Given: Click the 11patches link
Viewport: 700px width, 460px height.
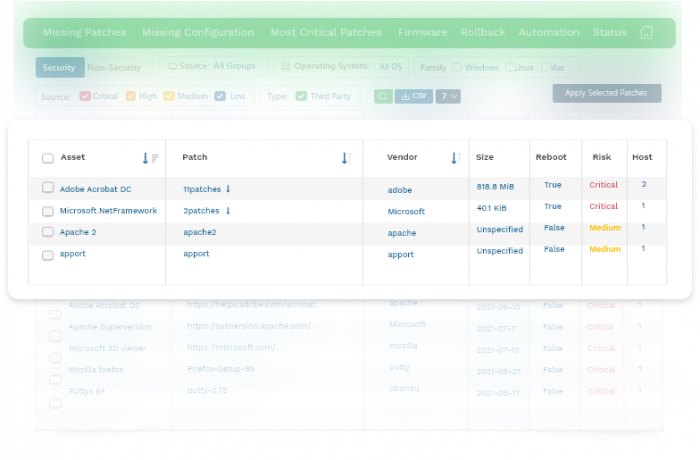Looking at the screenshot, I should click(202, 189).
